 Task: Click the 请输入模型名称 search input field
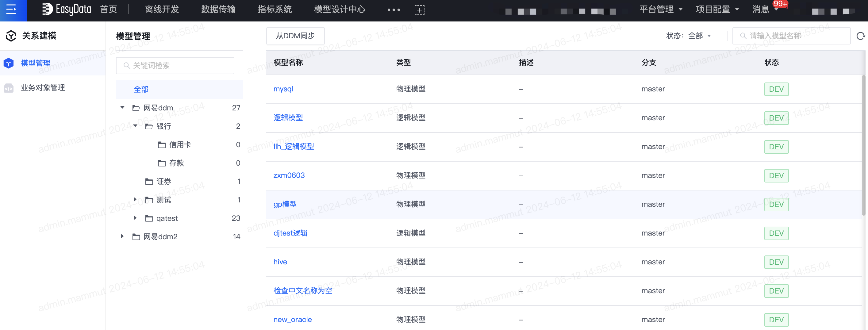click(792, 36)
